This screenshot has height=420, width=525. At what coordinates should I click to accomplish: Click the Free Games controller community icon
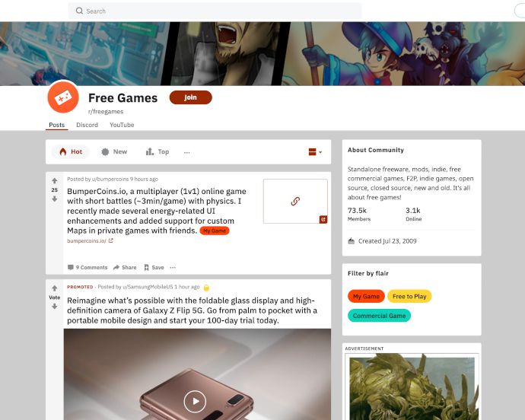63,97
